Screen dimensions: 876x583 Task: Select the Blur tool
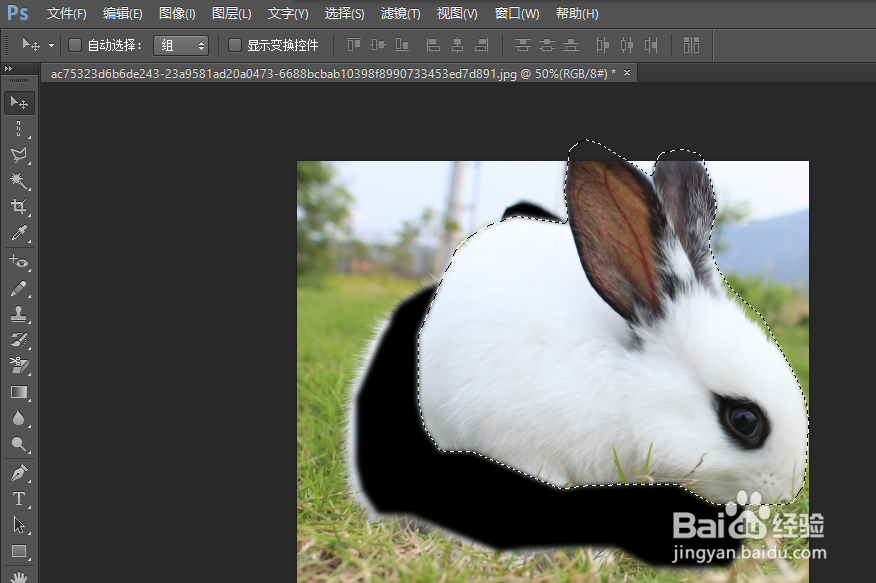[x=19, y=418]
